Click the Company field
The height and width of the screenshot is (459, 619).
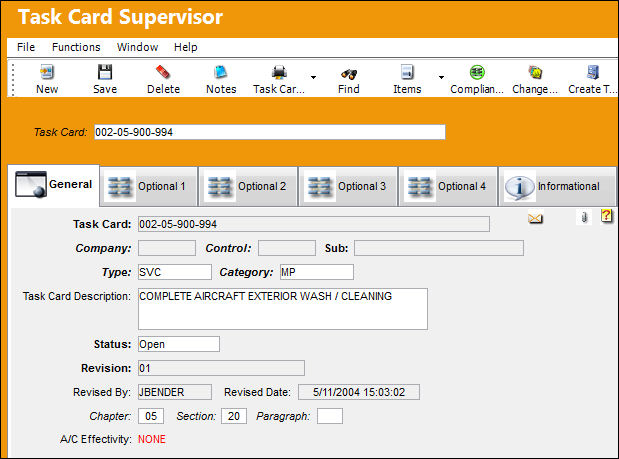pyautogui.click(x=167, y=248)
